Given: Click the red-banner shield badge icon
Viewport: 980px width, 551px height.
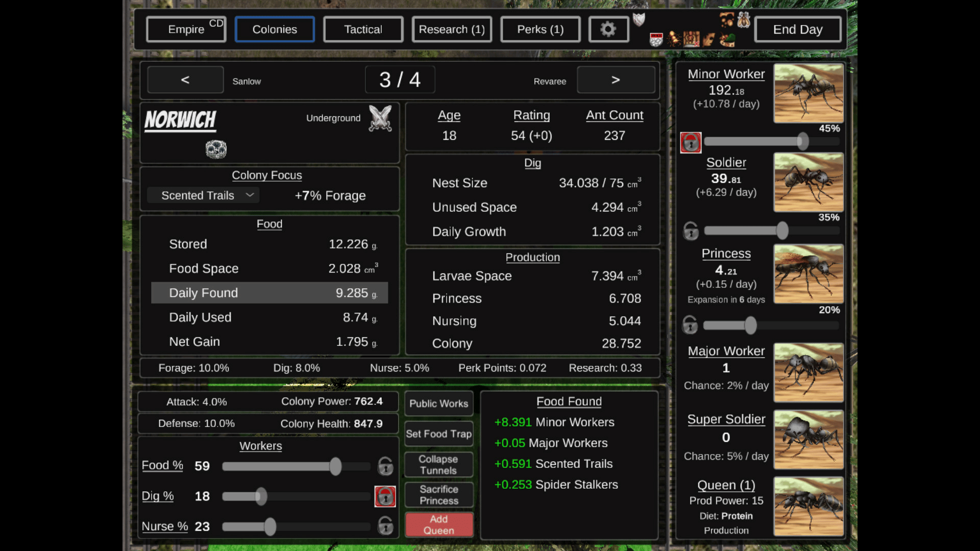Looking at the screenshot, I should [656, 40].
